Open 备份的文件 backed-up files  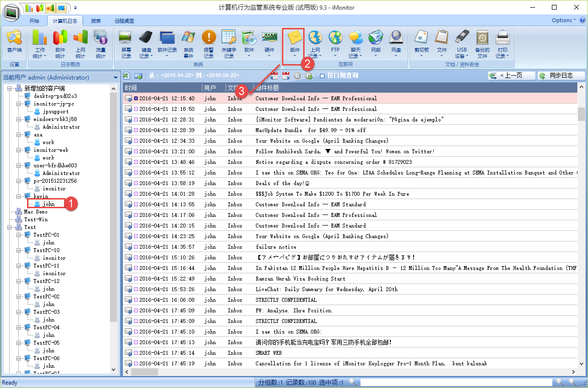pos(482,44)
